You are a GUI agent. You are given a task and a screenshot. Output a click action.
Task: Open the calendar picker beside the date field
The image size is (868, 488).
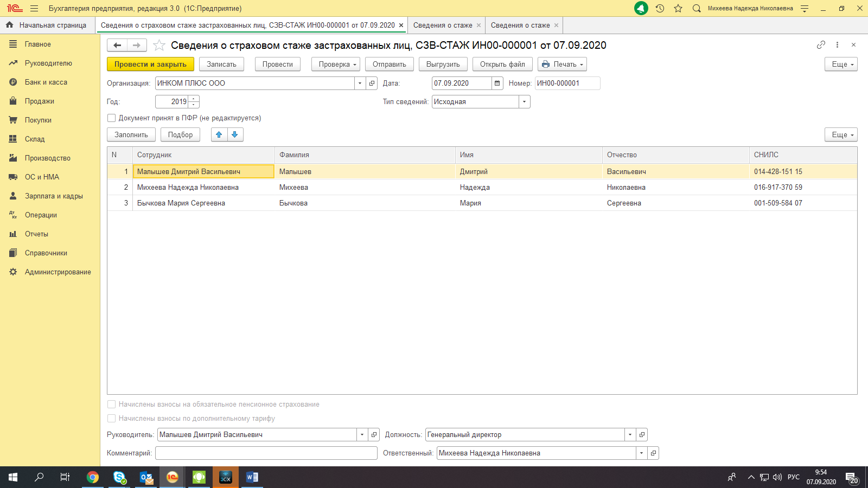[x=497, y=83]
